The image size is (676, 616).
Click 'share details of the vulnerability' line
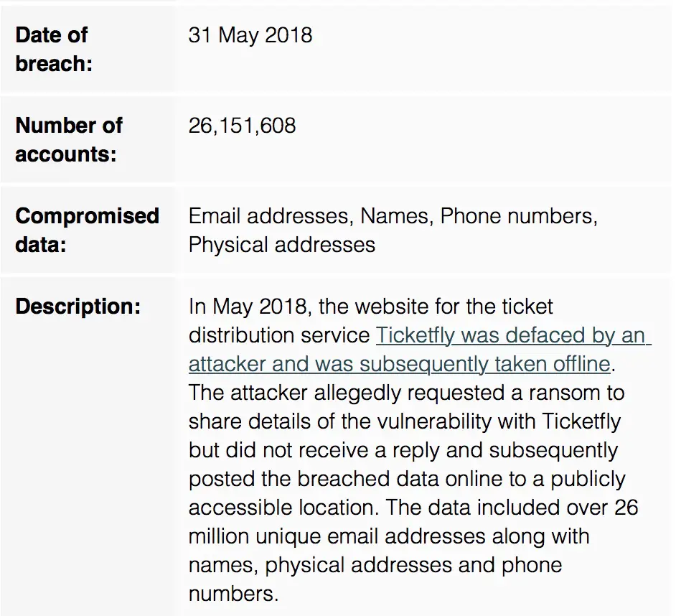click(x=405, y=421)
